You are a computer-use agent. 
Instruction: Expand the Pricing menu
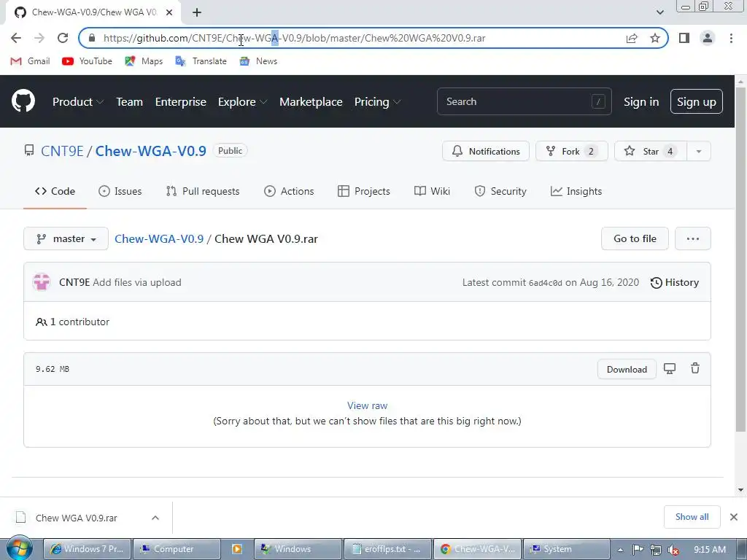pos(377,101)
